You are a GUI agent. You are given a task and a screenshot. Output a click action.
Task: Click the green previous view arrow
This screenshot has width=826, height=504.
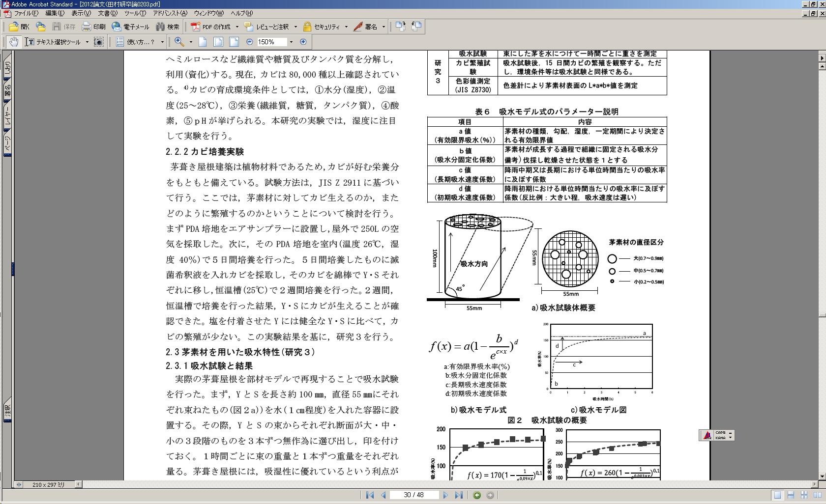click(x=477, y=495)
